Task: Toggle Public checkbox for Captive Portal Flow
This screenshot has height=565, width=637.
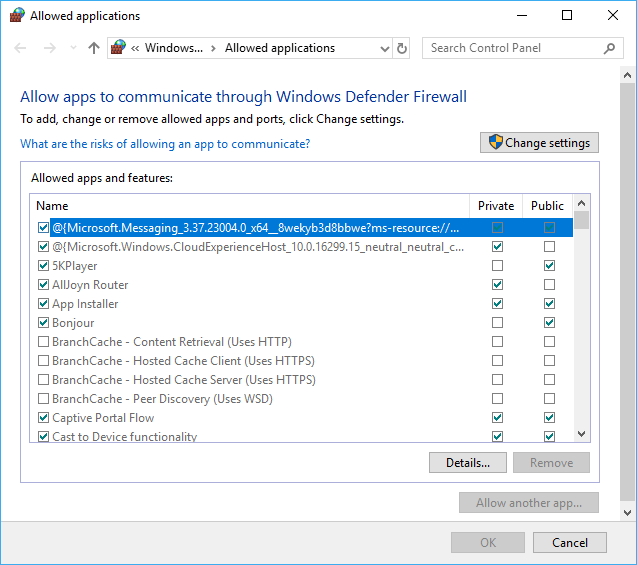Action: pyautogui.click(x=549, y=418)
